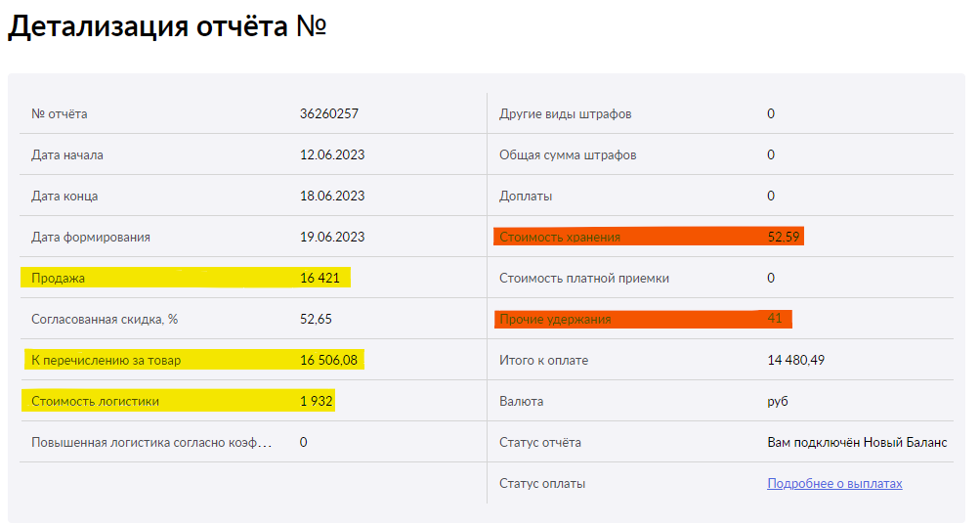This screenshot has height=526, width=980.
Task: Select the value 16 506,08
Action: [x=329, y=361]
